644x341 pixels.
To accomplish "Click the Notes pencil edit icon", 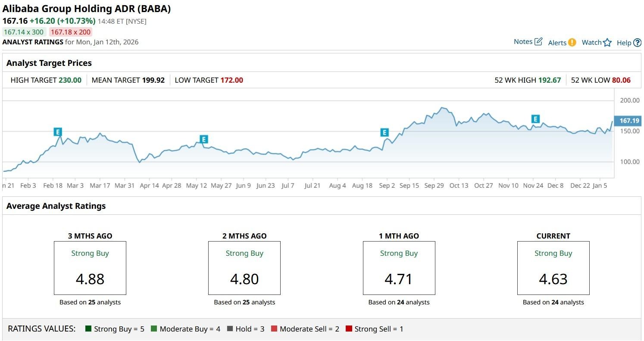I will 538,42.
